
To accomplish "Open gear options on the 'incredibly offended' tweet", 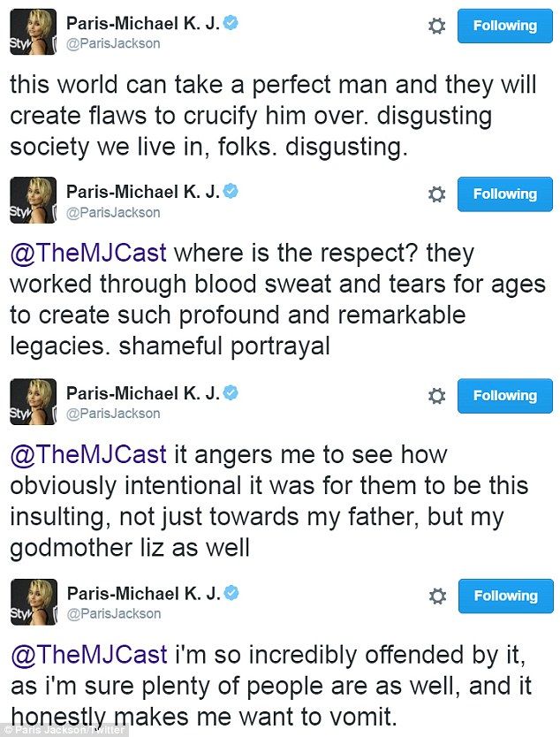I will (x=436, y=596).
